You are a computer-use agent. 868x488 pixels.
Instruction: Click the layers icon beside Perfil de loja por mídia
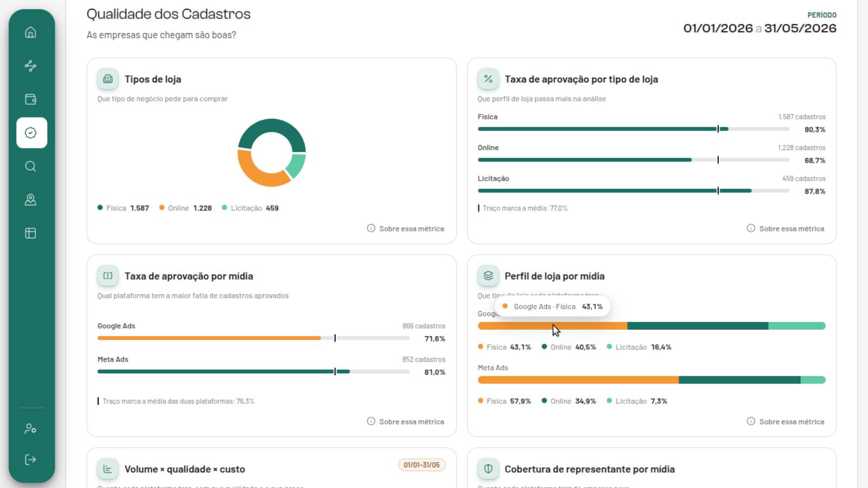tap(488, 276)
